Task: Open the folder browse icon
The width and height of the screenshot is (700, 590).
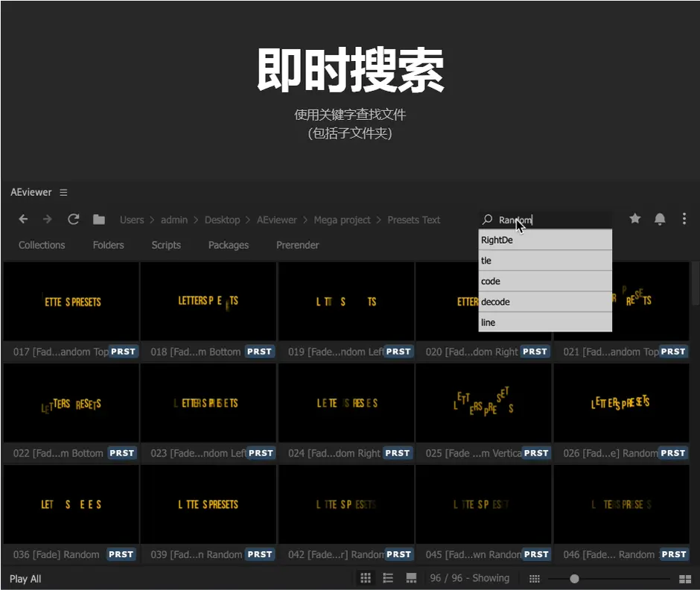Action: (98, 220)
